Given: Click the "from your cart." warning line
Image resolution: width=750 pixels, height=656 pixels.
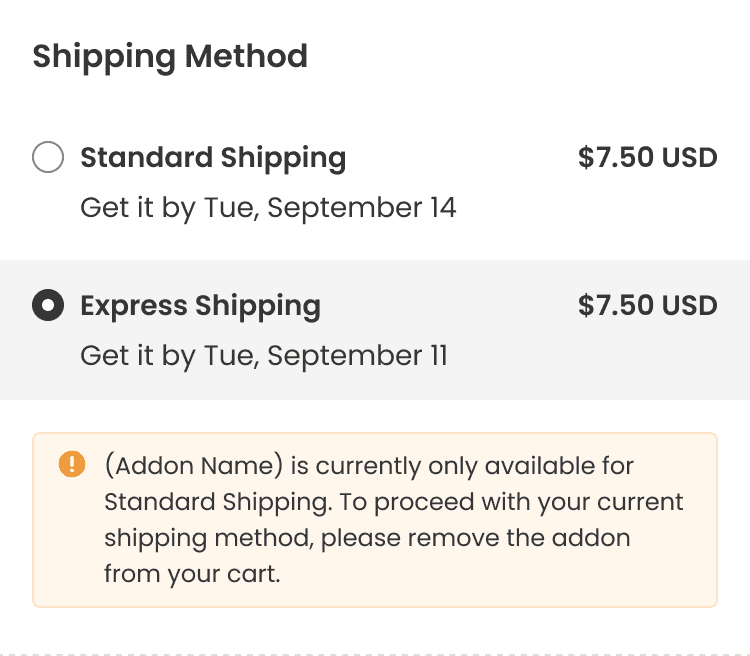Looking at the screenshot, I should pos(191,574).
